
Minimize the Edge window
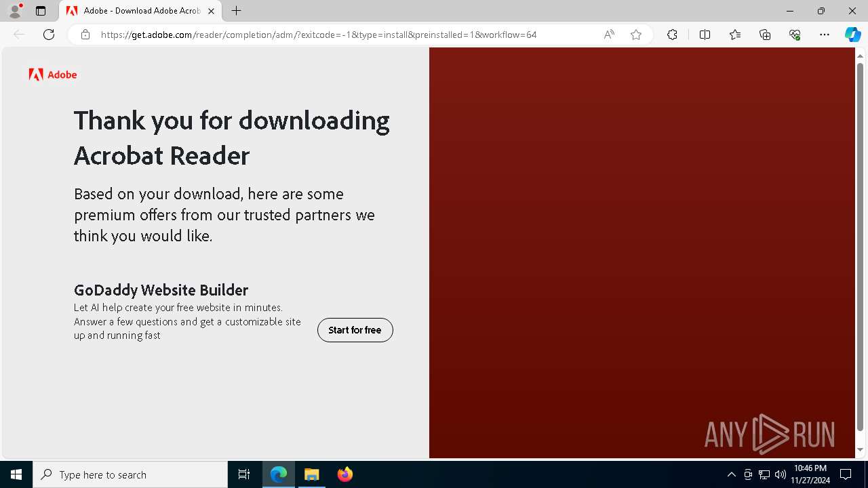click(x=790, y=11)
